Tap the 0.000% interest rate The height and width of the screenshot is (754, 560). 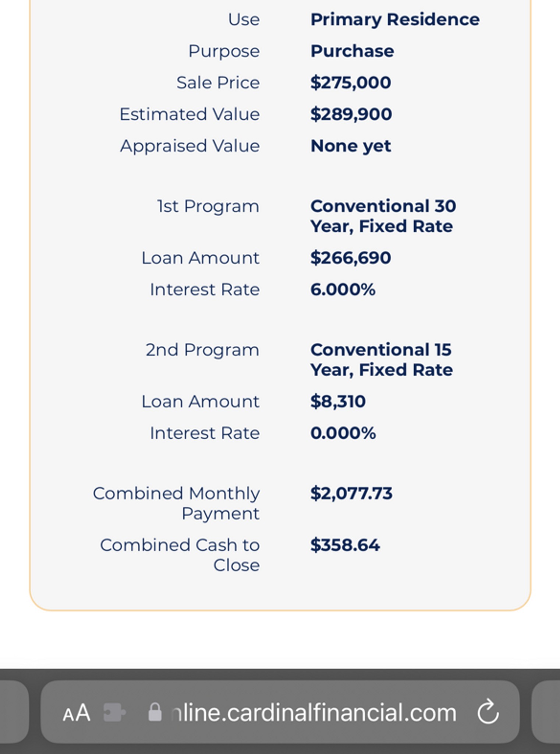coord(343,433)
